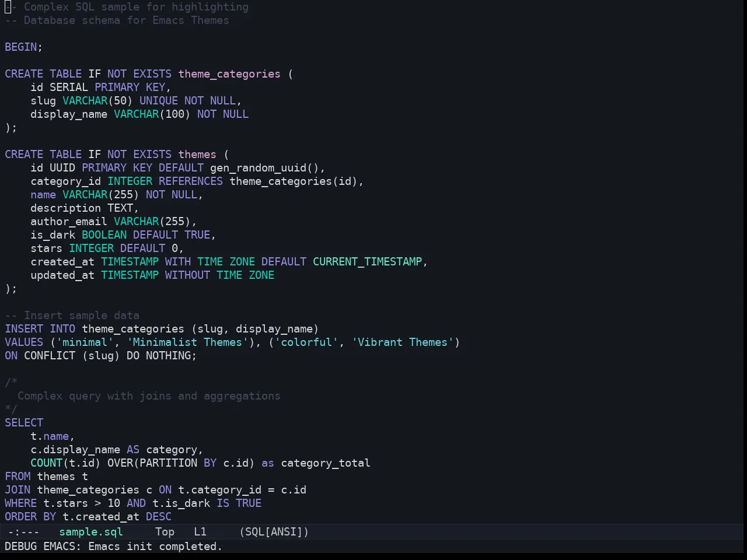The width and height of the screenshot is (747, 560).
Task: Click VARCHAR(50) in the slug column line
Action: [97, 101]
